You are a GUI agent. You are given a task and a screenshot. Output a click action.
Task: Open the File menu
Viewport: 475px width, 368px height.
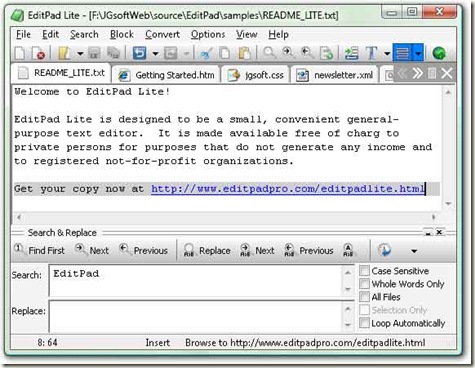[23, 34]
